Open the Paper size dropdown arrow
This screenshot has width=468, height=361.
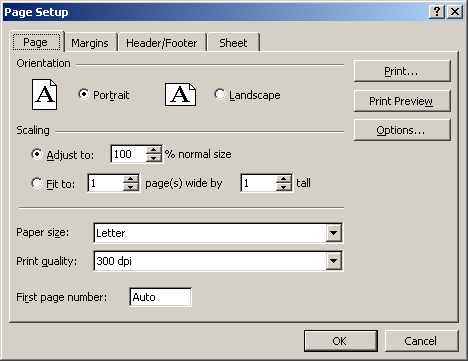pyautogui.click(x=334, y=233)
